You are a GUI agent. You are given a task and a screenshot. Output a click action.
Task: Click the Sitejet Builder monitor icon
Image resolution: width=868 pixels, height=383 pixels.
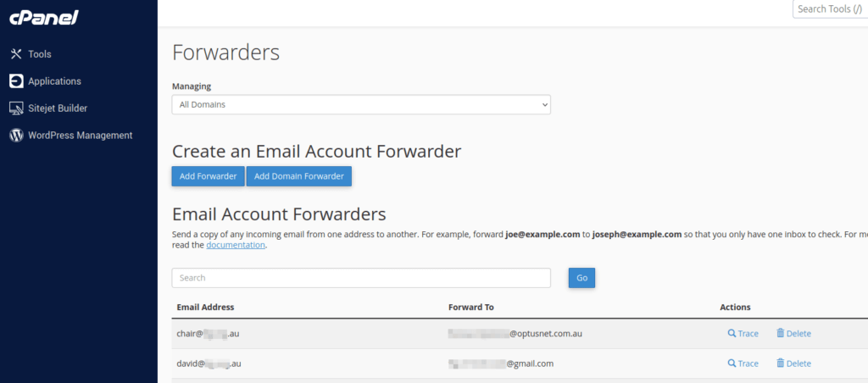coord(15,108)
